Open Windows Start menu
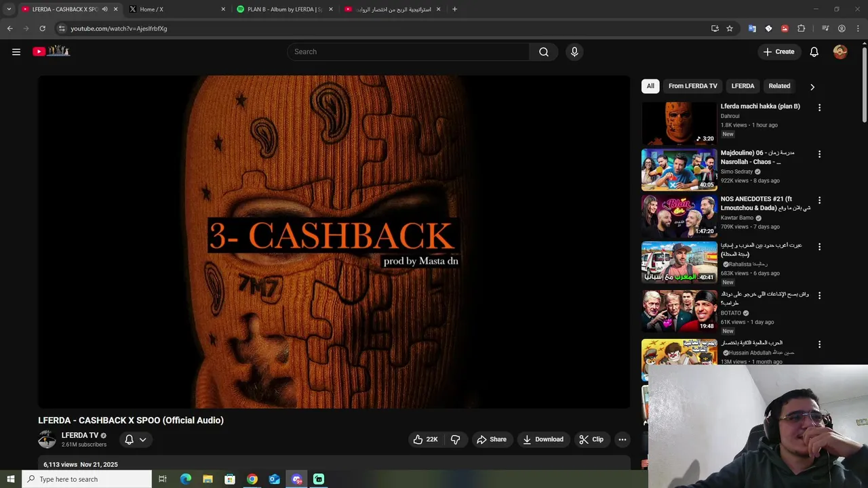 click(x=10, y=479)
